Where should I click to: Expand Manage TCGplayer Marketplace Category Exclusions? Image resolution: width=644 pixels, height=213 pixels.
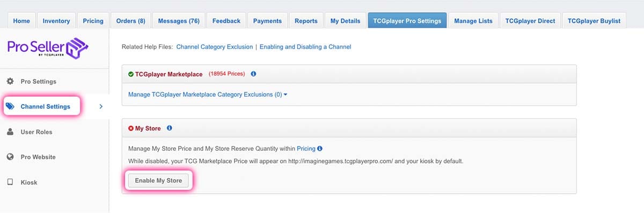208,94
